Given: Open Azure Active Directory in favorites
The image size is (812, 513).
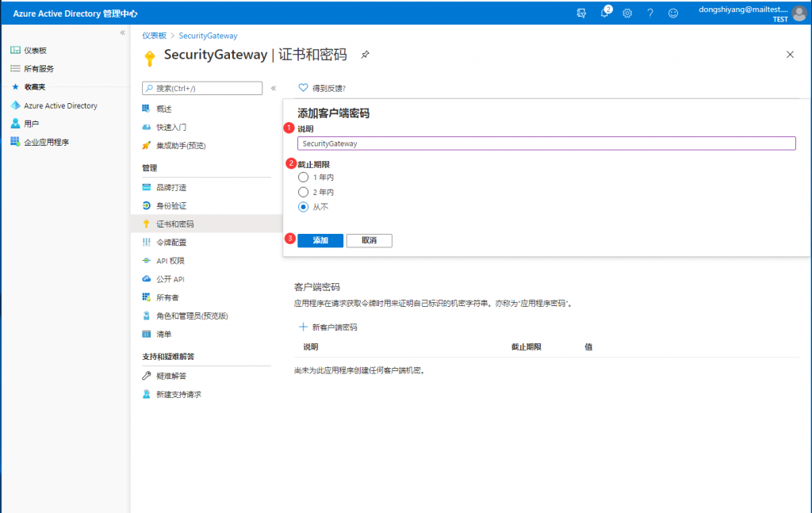Looking at the screenshot, I should pyautogui.click(x=60, y=105).
